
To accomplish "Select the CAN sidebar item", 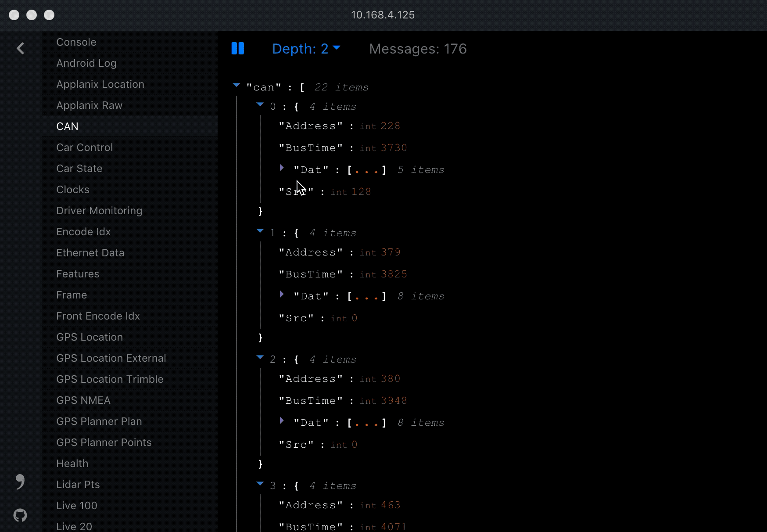I will (x=130, y=126).
